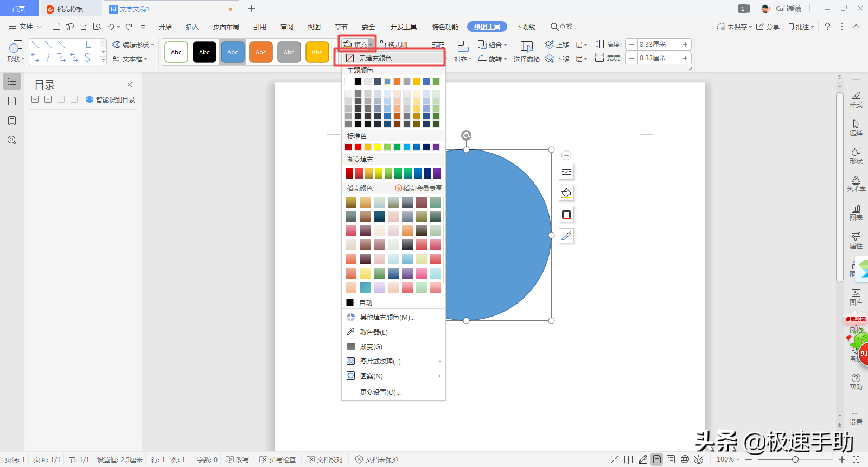Click the bookmark navigation icon in left rail
Image resolution: width=868 pixels, height=467 pixels.
point(12,121)
